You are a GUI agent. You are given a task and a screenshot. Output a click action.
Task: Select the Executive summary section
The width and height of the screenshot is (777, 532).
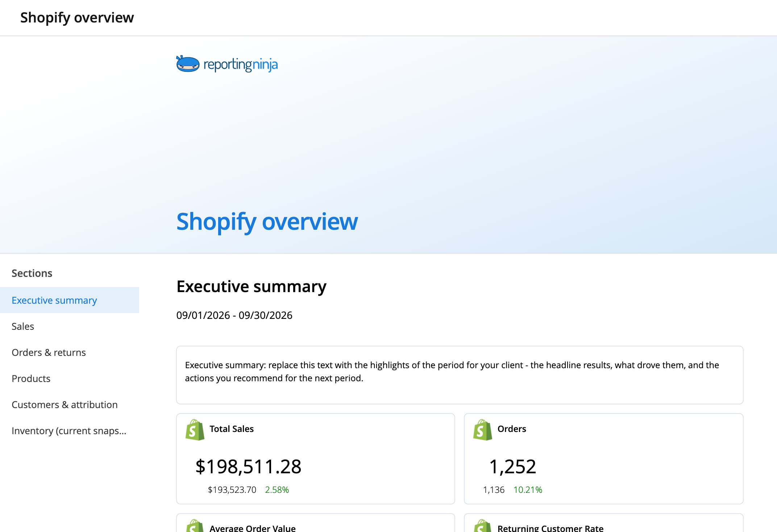[70, 300]
